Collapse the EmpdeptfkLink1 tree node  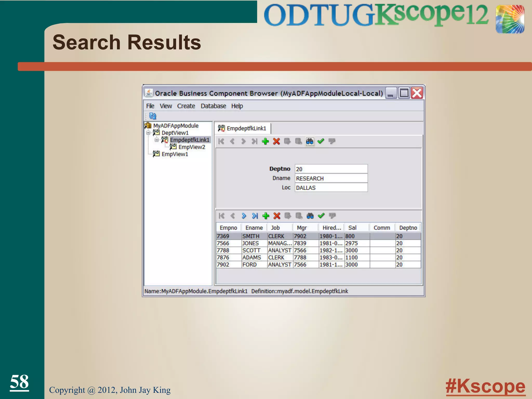pos(157,140)
